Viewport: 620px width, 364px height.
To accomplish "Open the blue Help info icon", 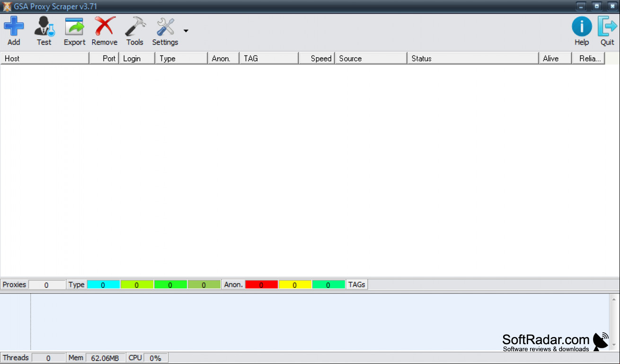I will pos(582,27).
